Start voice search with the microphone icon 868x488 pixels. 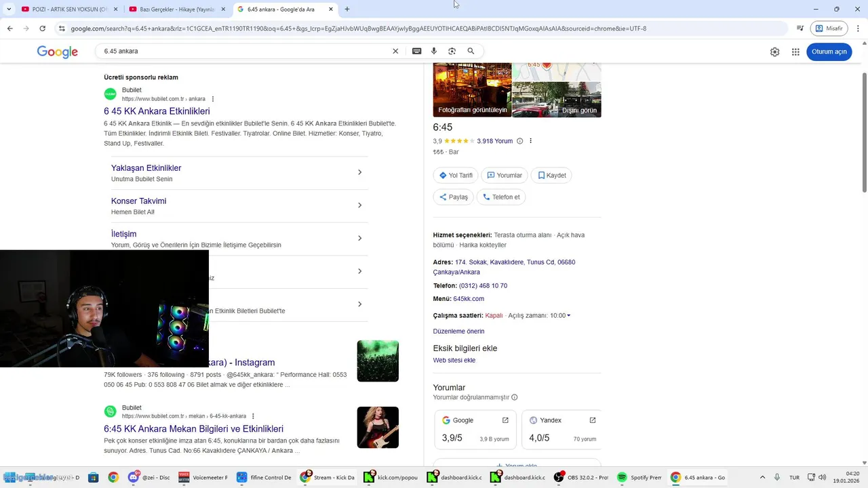(434, 52)
